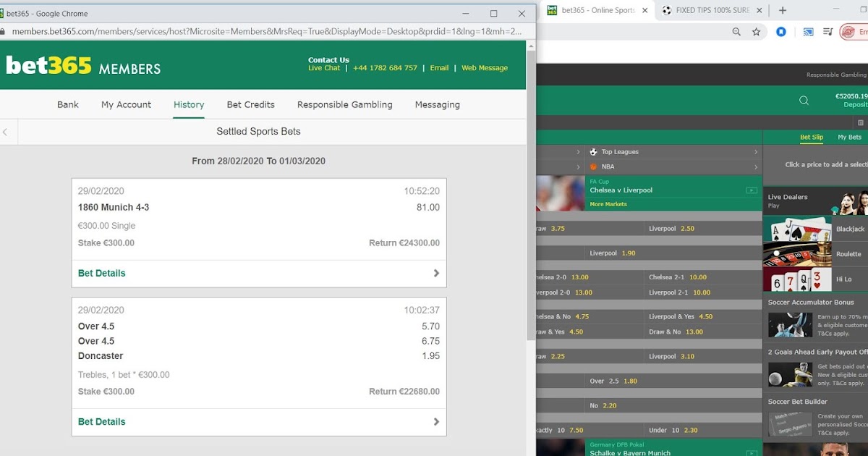Click the zoom magnifier icon in the address bar
This screenshot has height=456, width=868.
coord(736,32)
